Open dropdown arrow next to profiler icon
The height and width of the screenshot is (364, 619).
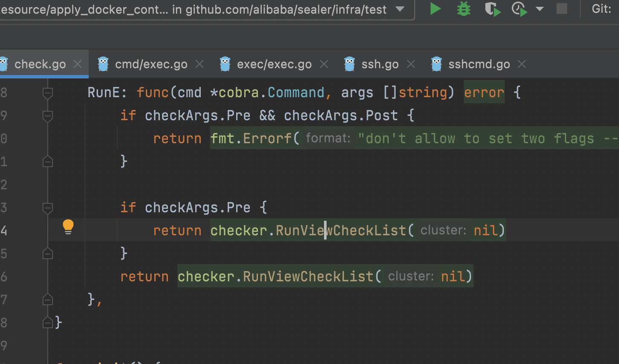click(540, 9)
